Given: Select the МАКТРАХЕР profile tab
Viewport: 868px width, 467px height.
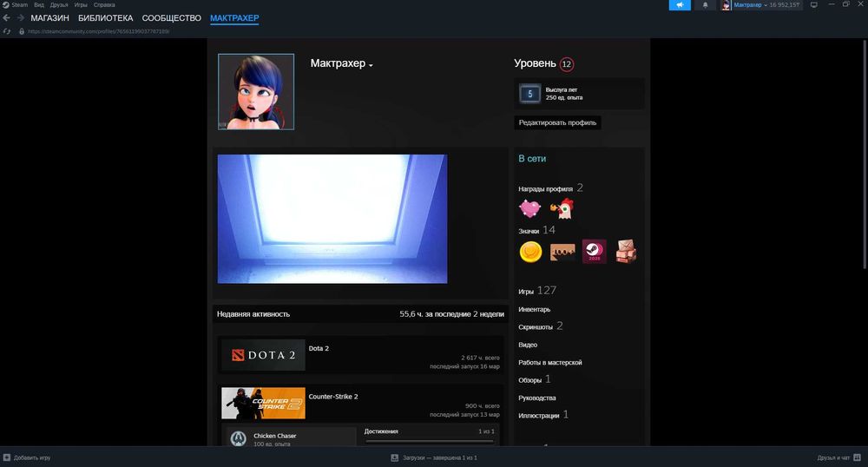Looking at the screenshot, I should 234,17.
